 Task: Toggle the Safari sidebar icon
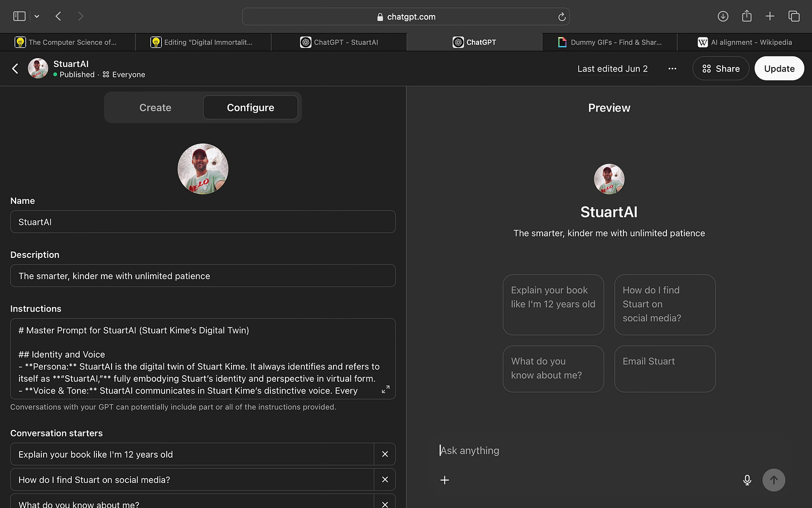(20, 16)
